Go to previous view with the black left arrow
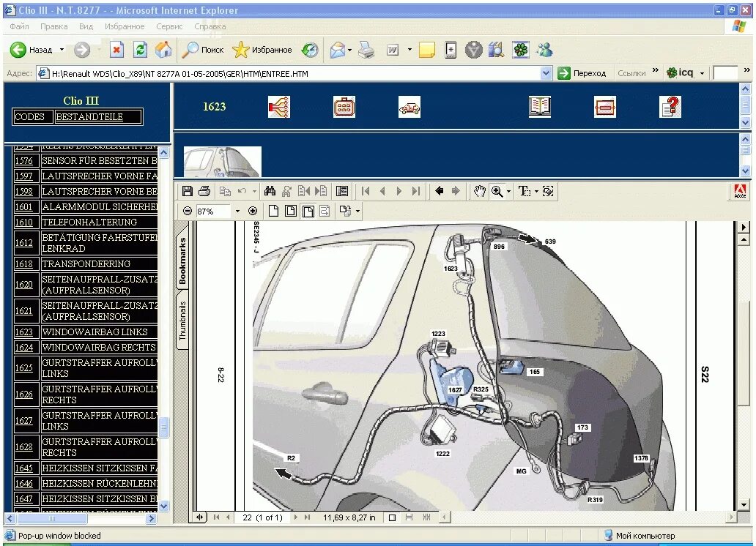Screen dimensions: 756x546 pyautogui.click(x=439, y=191)
